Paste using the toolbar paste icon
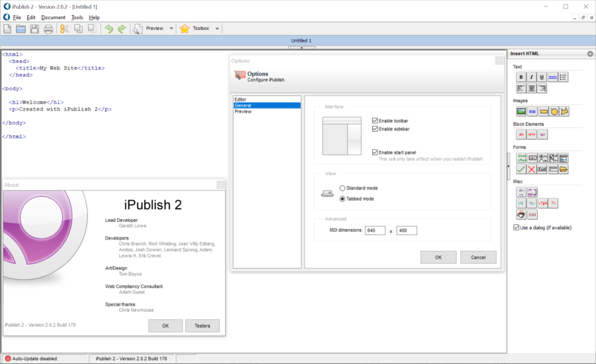The height and width of the screenshot is (364, 596). pyautogui.click(x=92, y=28)
